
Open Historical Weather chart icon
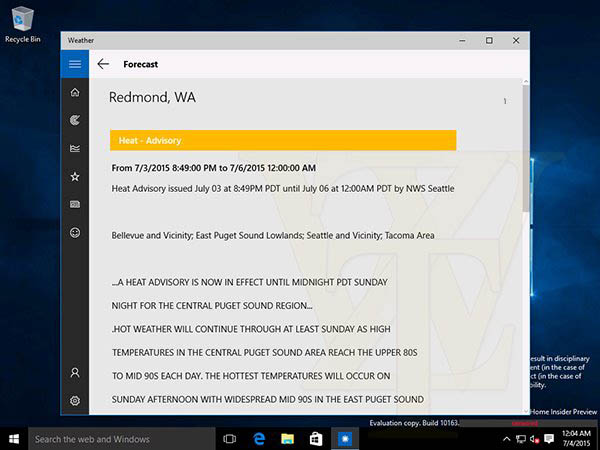click(75, 148)
